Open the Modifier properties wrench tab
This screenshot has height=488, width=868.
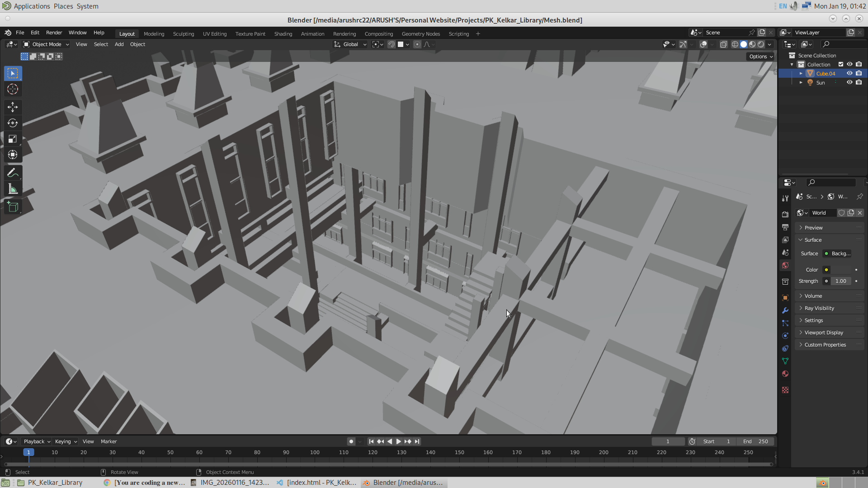click(785, 310)
